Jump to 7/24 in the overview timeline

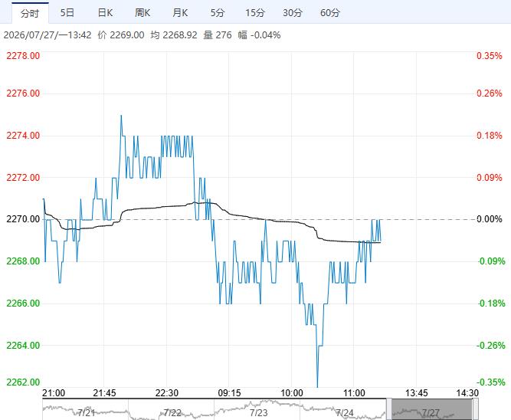pyautogui.click(x=345, y=413)
